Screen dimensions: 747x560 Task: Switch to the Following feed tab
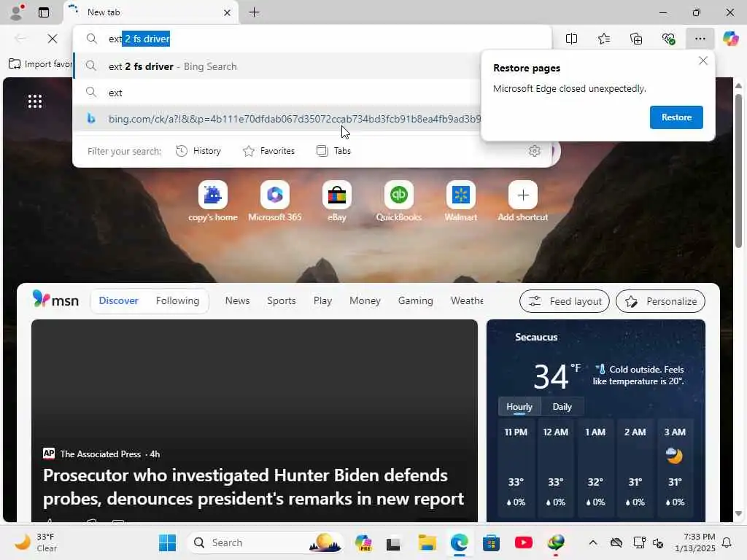(177, 300)
